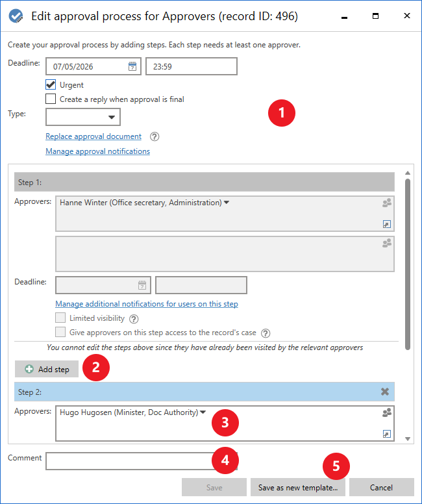Open the main deadline calendar picker icon
This screenshot has height=504, width=422.
[x=132, y=66]
